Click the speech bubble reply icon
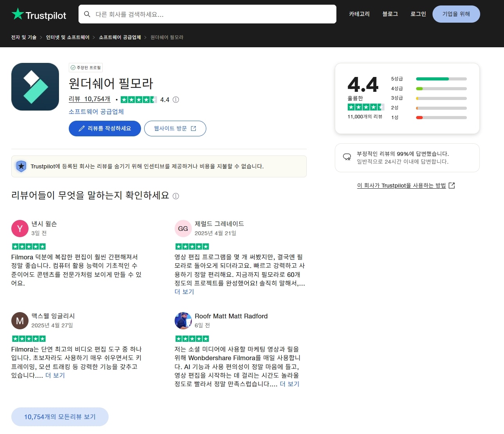The image size is (504, 434). [347, 157]
